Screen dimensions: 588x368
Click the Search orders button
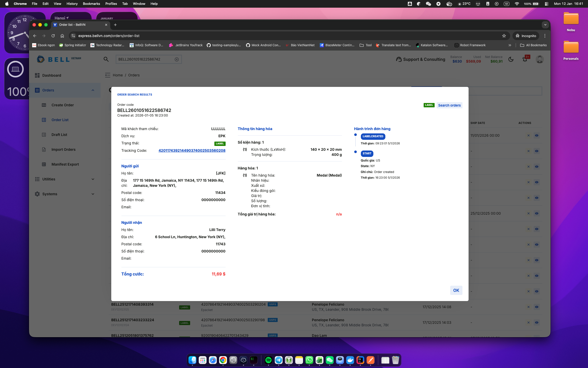pos(449,105)
